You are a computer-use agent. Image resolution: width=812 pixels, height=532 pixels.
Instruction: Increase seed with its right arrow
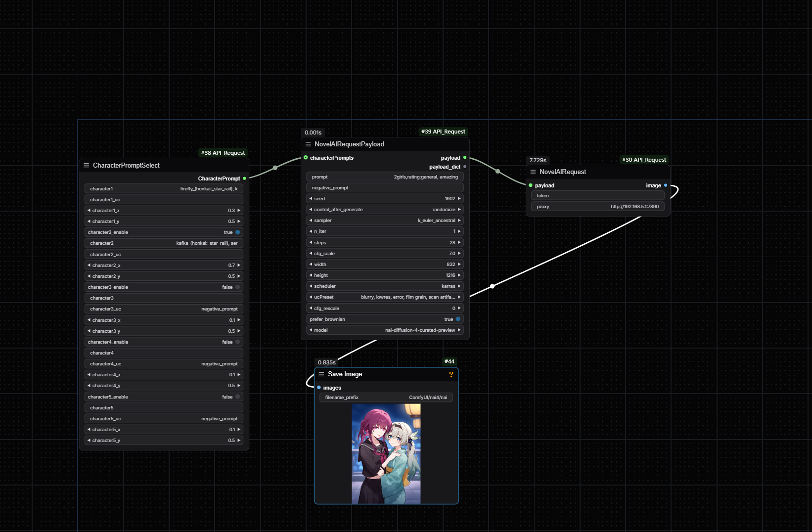point(459,199)
